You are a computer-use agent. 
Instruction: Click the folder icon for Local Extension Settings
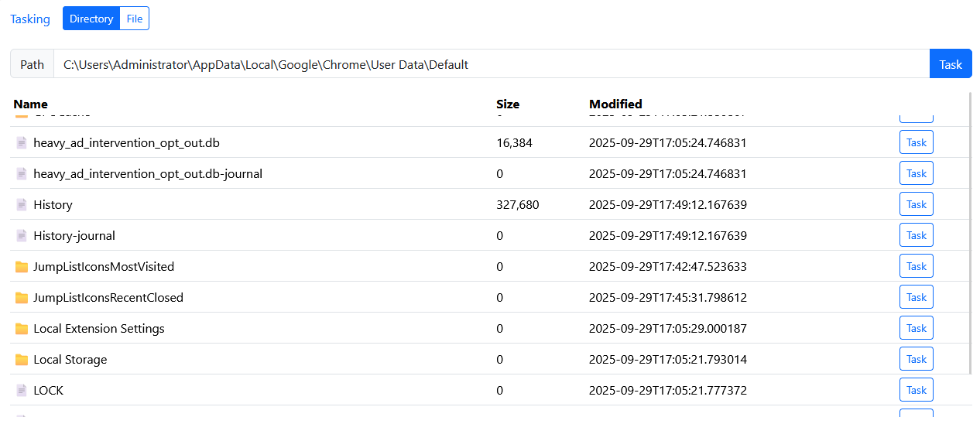coord(22,329)
